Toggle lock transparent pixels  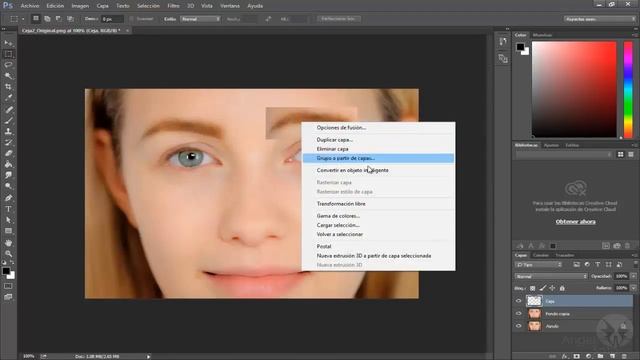[x=533, y=288]
